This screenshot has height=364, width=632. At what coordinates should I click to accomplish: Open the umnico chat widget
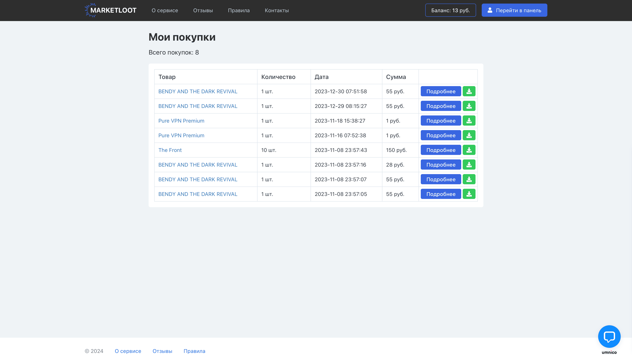[x=609, y=337]
